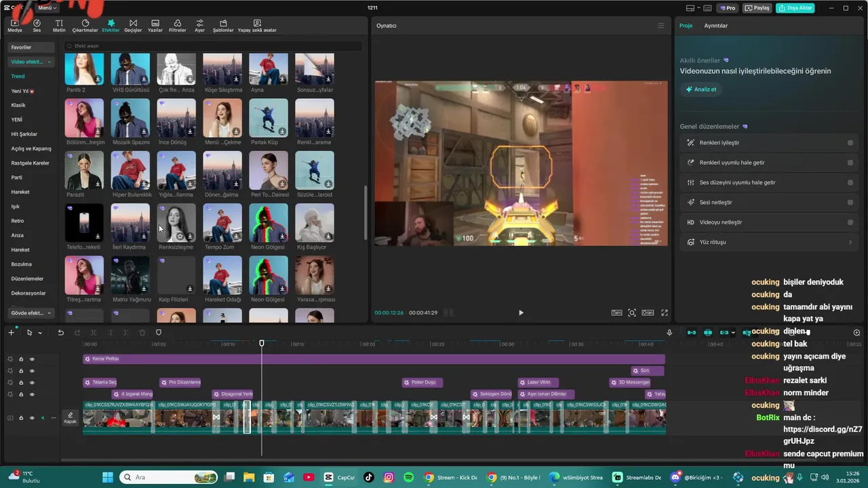Click the Paylaş share button
Image resolution: width=868 pixels, height=488 pixels.
coord(757,8)
